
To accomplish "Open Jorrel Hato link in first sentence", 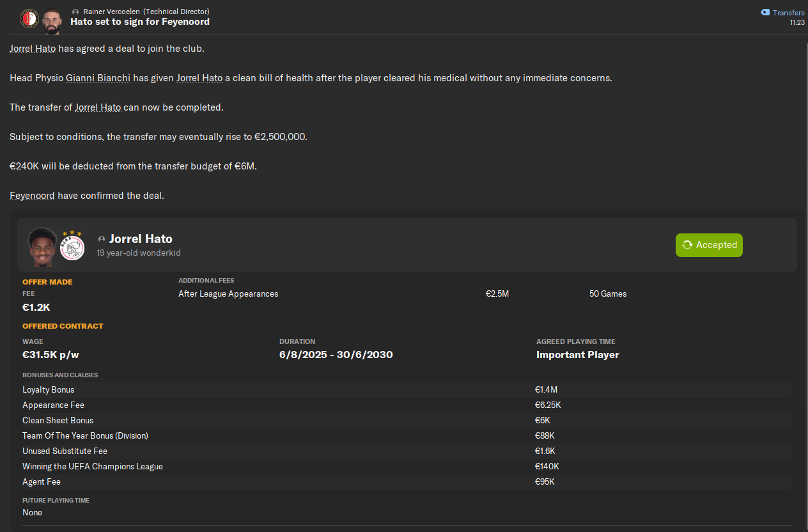I will pyautogui.click(x=33, y=49).
